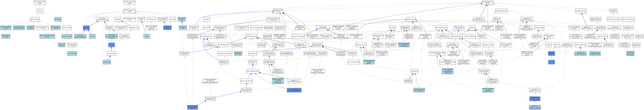The height and width of the screenshot is (110, 644).
Task: Click 'regulation of cytokine production' node
Action: pyautogui.click(x=580, y=54)
